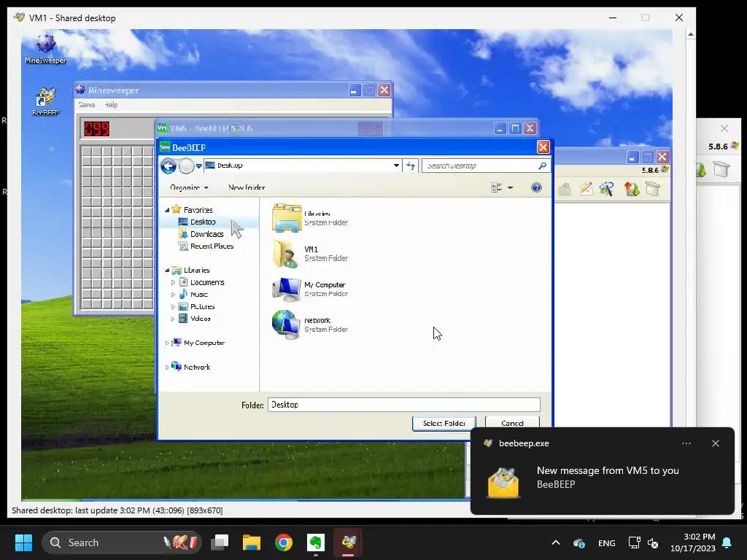Expand the Documents library node
This screenshot has height=560, width=747.
pos(173,282)
